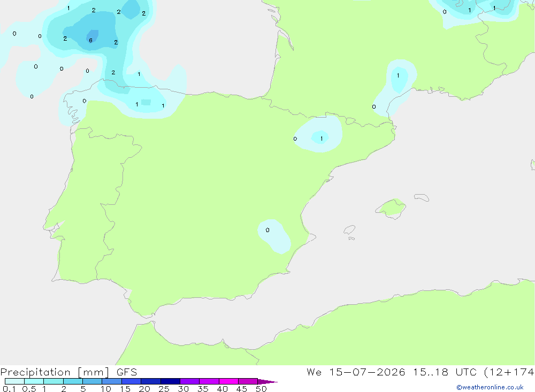Click the 35–40 mm purple-magenta legend swatch
The image size is (535, 392).
[x=209, y=381]
